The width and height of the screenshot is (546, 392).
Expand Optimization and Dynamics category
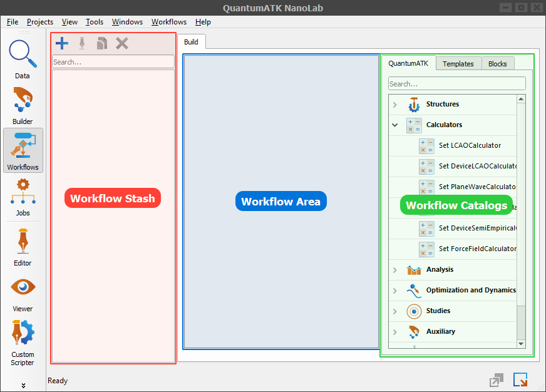395,291
